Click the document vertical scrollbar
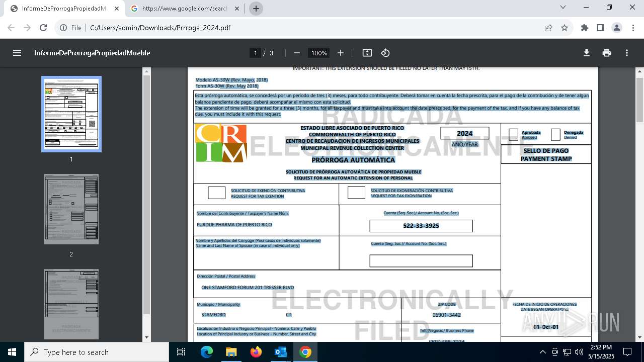The height and width of the screenshot is (362, 644). (640, 101)
